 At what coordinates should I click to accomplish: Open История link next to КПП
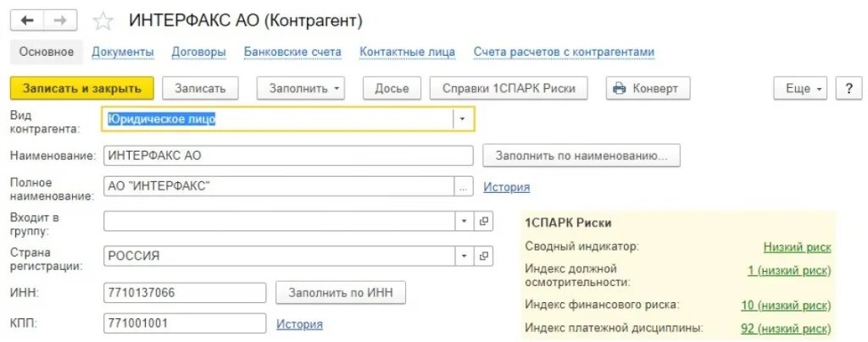click(299, 323)
